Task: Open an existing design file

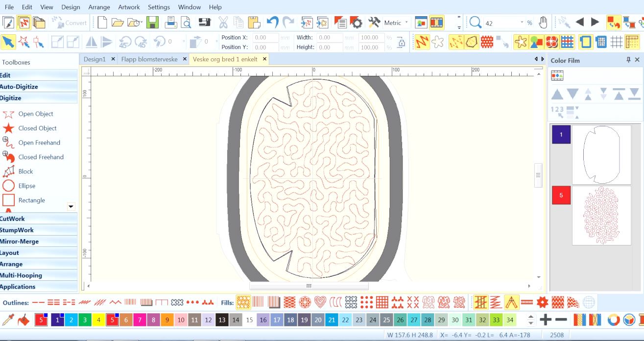Action: pos(118,23)
